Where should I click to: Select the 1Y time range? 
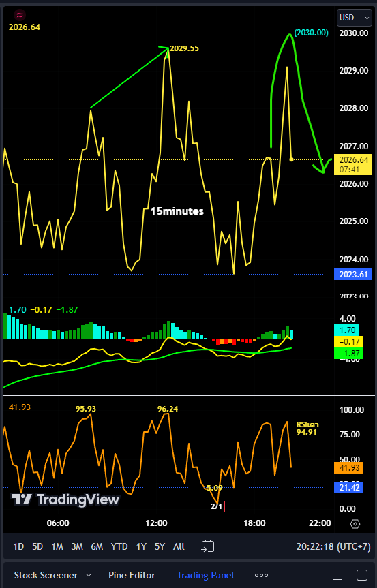click(x=141, y=546)
